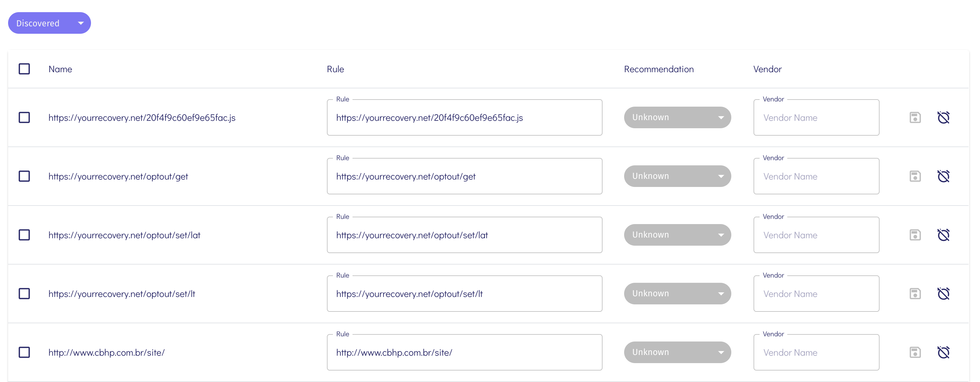
Task: Save the vendor for the optout/set/lat row
Action: click(915, 235)
